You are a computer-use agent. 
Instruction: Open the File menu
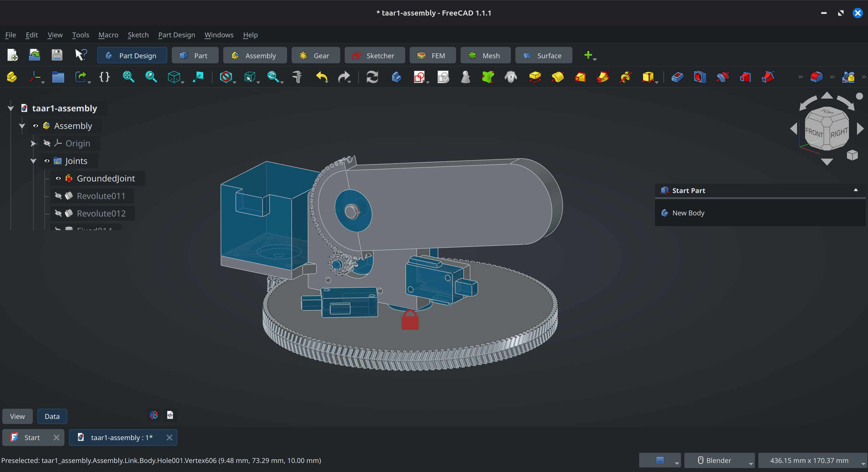[10, 35]
